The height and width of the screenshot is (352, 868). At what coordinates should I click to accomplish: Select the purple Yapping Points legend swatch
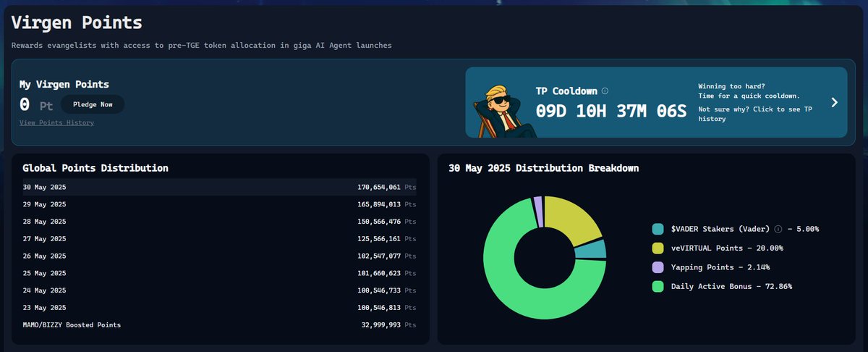tap(658, 267)
